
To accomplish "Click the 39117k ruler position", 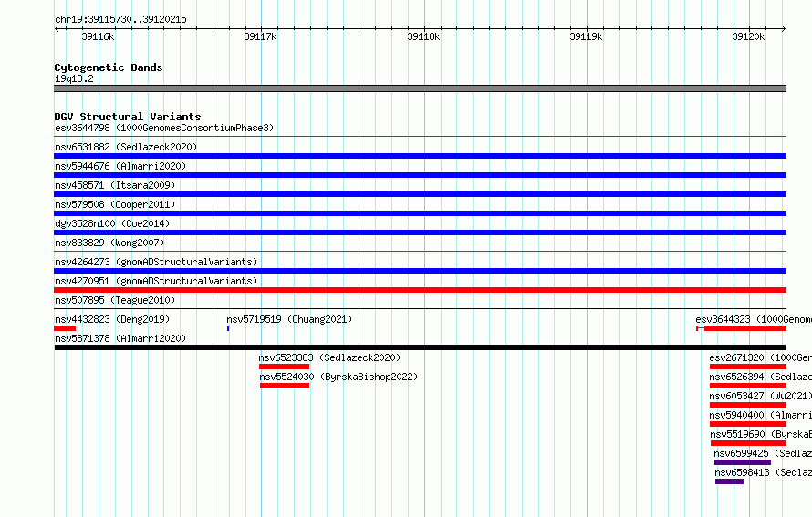I will click(261, 36).
